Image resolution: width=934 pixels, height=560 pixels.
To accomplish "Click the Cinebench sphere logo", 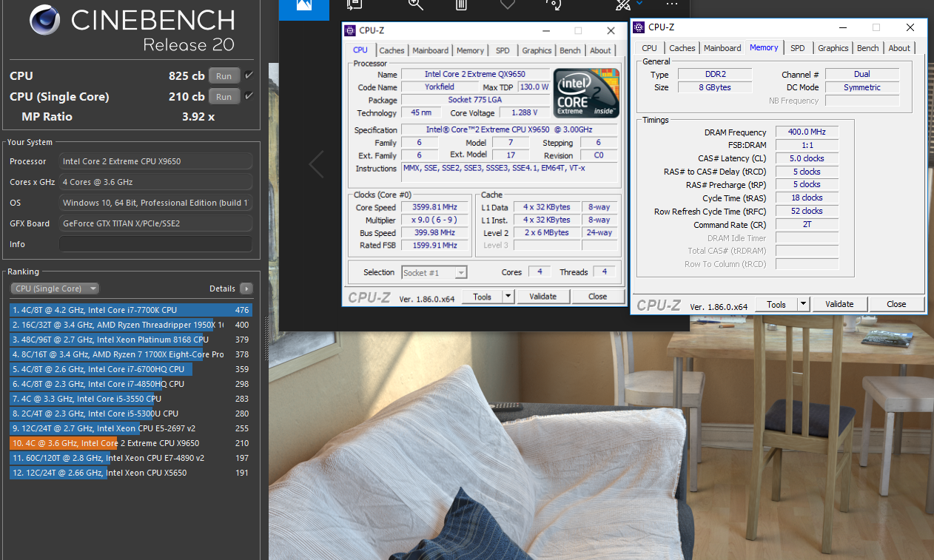I will [x=45, y=20].
